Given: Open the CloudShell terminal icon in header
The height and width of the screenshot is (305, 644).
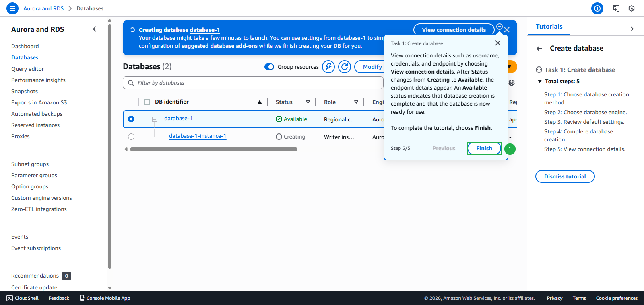Looking at the screenshot, I should (x=616, y=8).
